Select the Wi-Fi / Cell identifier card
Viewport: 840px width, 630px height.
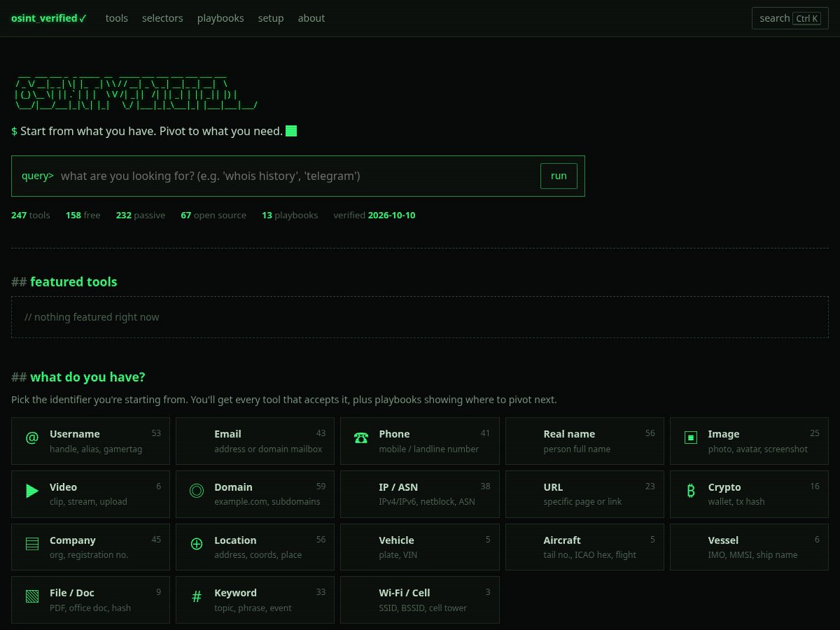(x=420, y=600)
